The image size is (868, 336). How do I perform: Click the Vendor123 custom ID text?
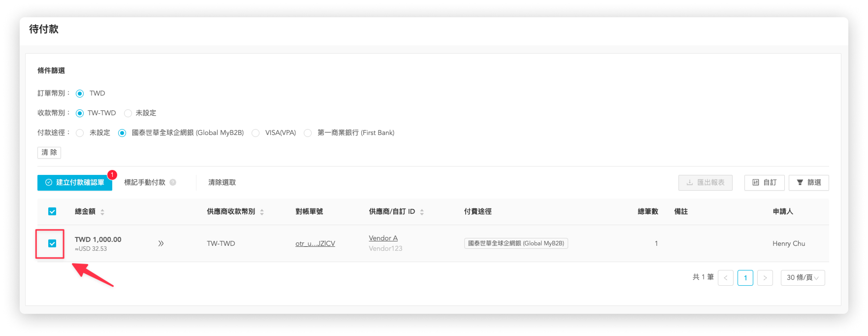pos(386,248)
